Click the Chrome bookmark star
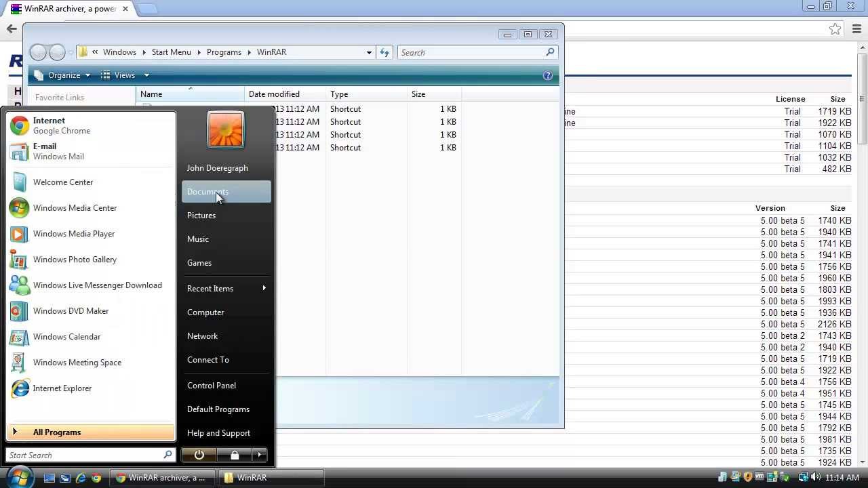This screenshot has height=488, width=868. pos(835,29)
